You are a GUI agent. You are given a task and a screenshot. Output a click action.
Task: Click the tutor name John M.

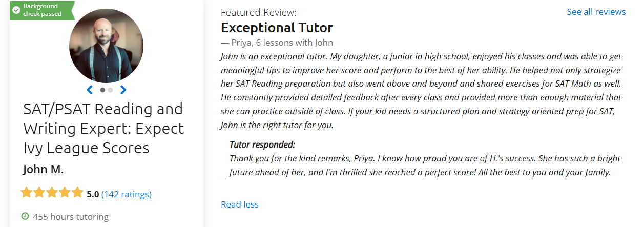tap(44, 169)
